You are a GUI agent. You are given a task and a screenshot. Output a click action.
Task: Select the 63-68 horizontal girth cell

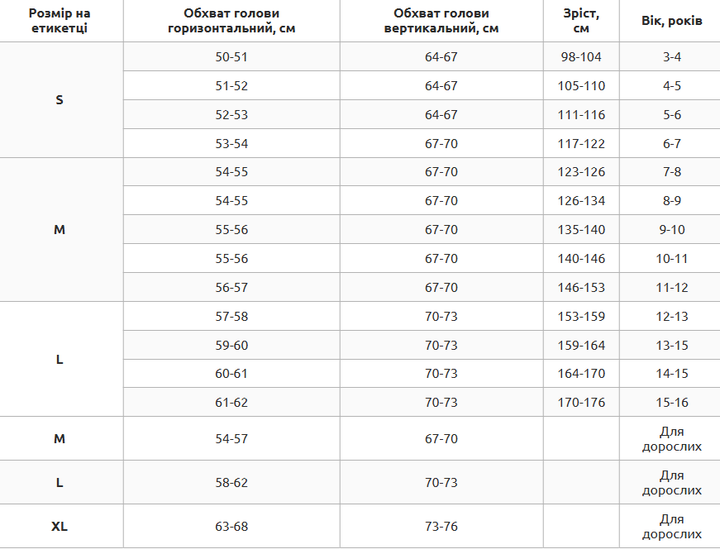point(231,526)
